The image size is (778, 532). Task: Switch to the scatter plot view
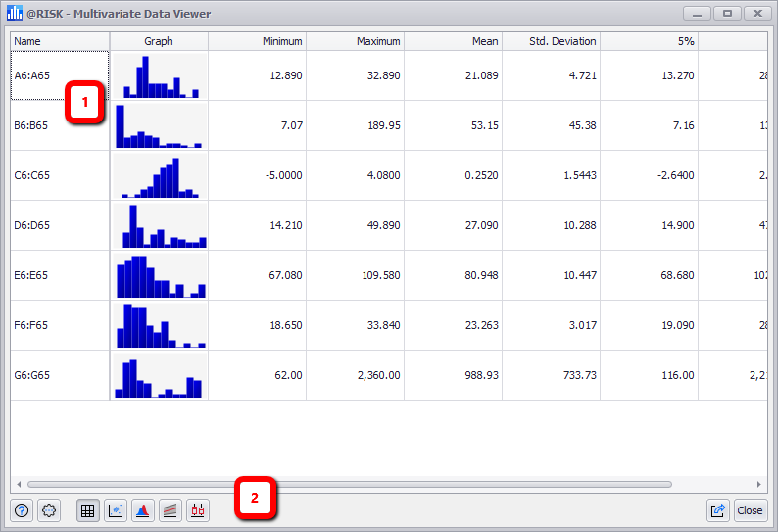[x=116, y=510]
